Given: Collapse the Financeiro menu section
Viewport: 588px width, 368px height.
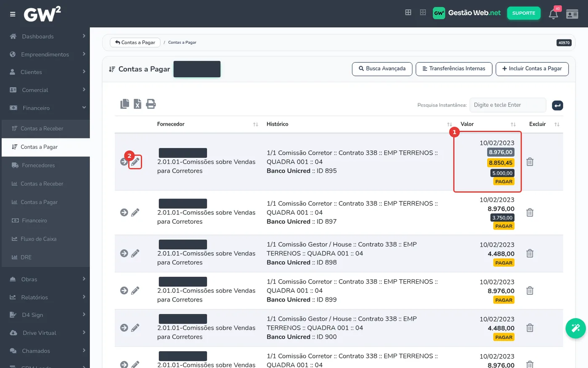Looking at the screenshot, I should point(45,108).
